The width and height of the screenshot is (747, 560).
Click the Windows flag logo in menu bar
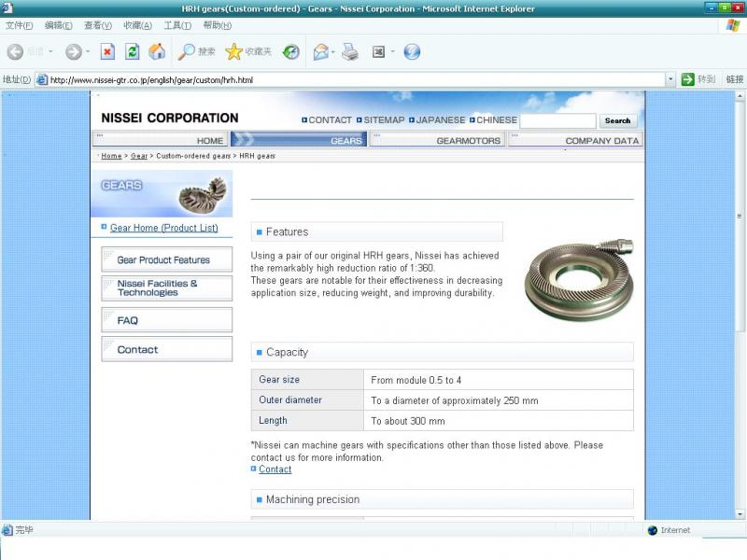[733, 25]
